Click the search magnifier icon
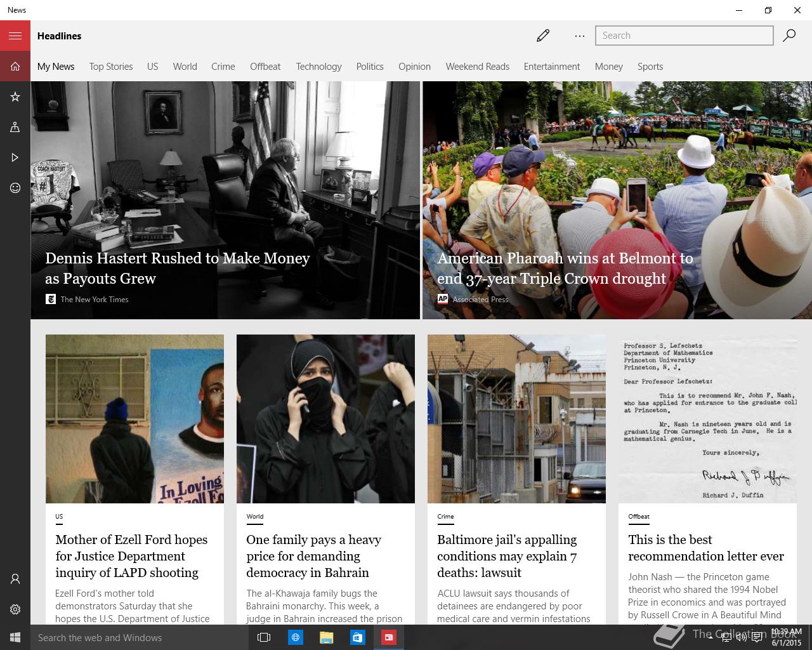 point(789,36)
